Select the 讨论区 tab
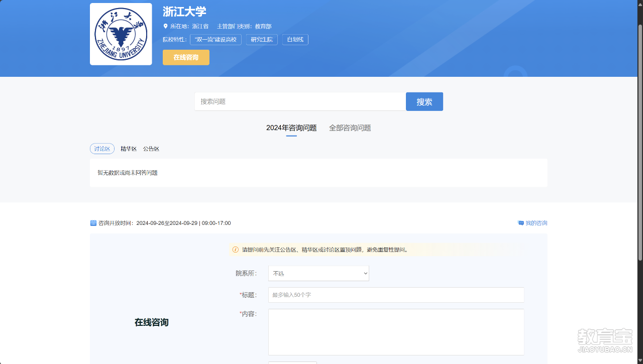 102,149
